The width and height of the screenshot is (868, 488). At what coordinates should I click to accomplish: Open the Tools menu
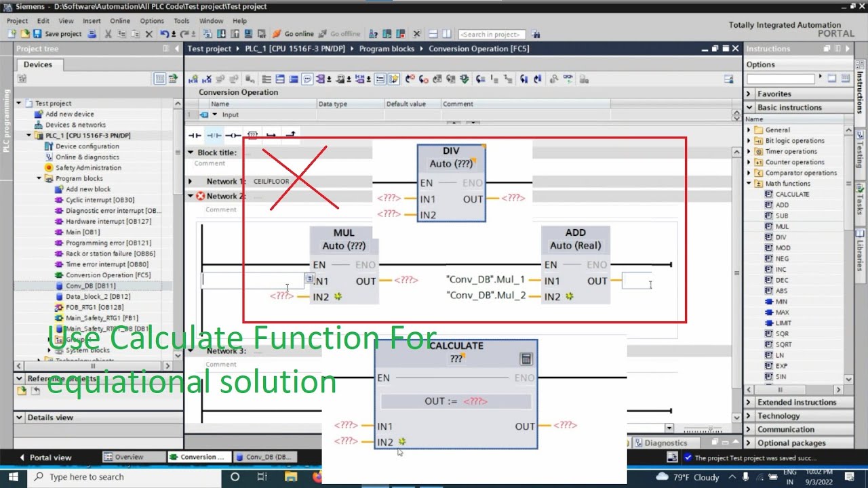coord(182,21)
